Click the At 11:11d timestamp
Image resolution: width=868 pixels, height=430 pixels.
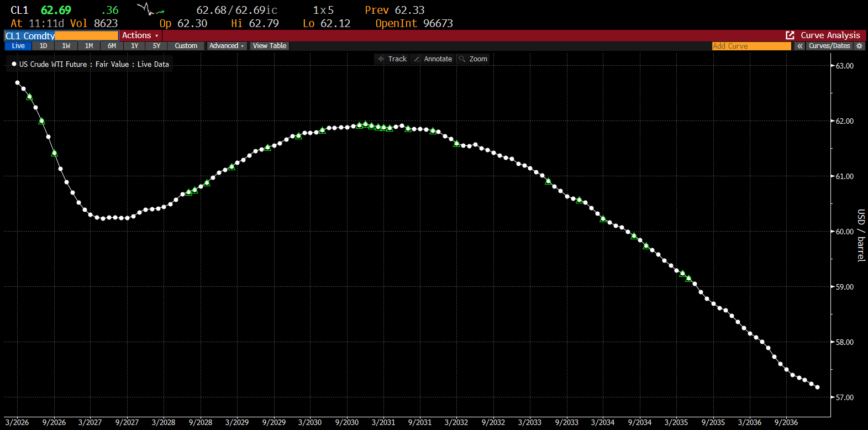(38, 23)
